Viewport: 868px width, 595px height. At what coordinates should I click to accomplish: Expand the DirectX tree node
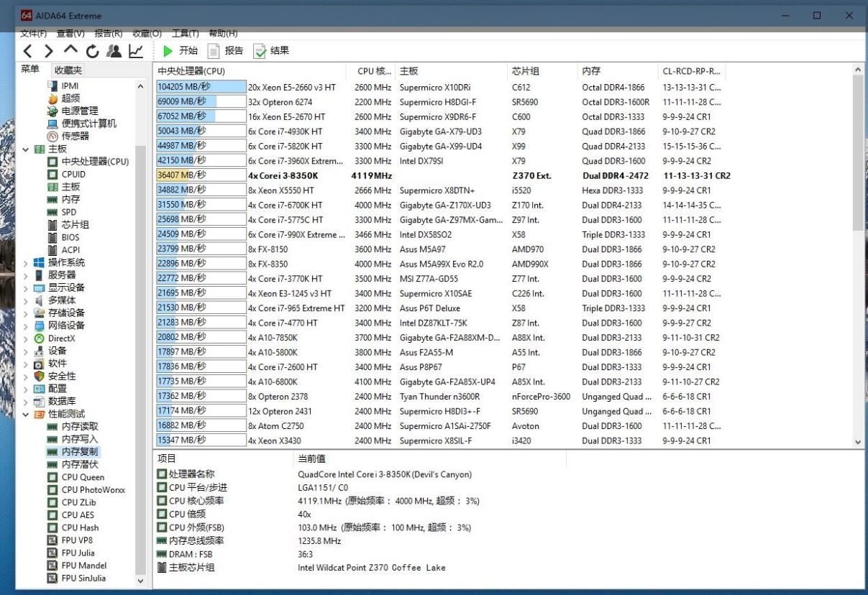(26, 338)
